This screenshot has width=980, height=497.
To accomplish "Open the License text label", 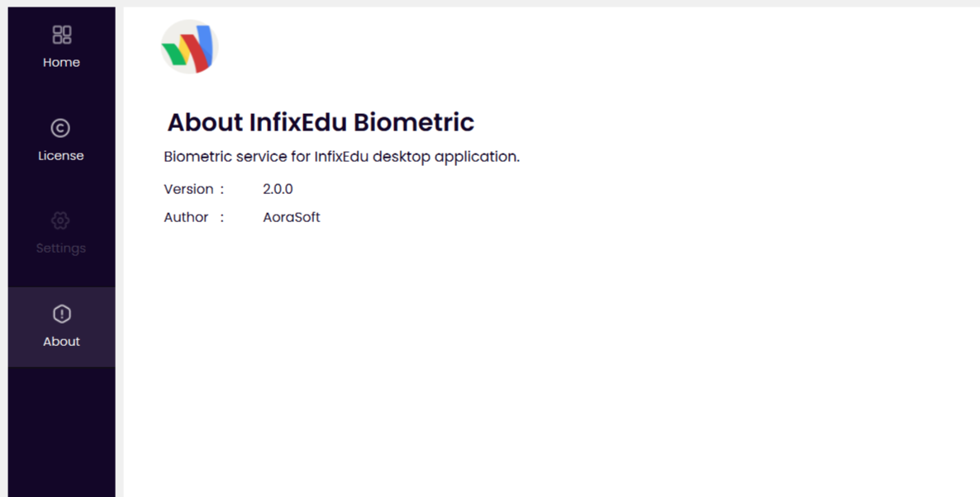I will pos(60,156).
